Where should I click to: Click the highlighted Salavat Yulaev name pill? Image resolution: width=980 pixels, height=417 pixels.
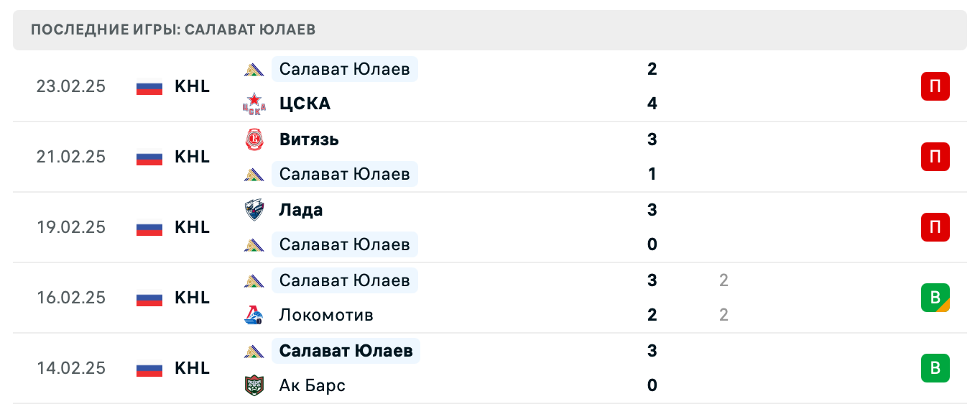tap(345, 351)
